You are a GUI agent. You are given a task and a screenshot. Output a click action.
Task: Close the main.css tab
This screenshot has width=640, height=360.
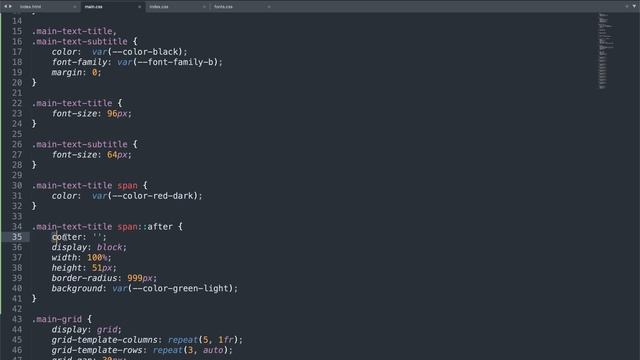(140, 7)
